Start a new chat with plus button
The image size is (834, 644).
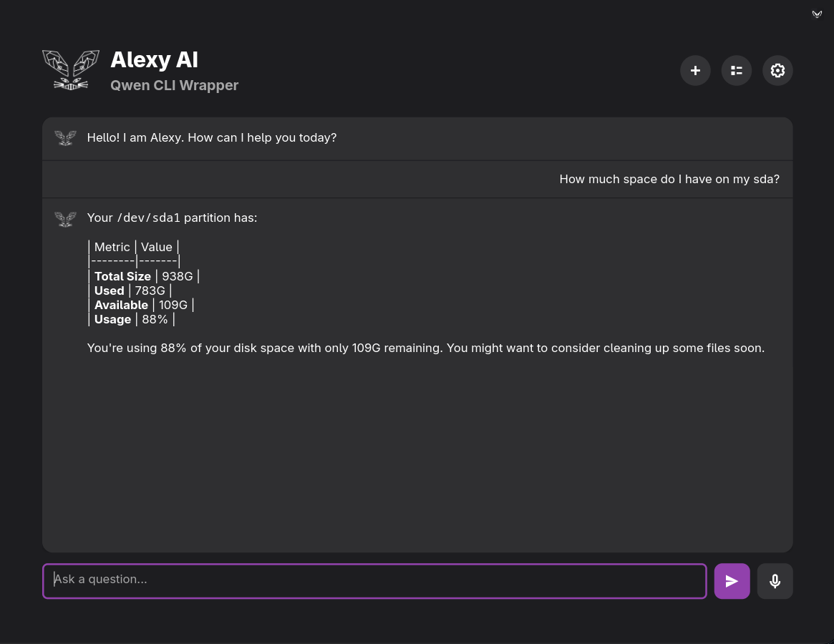(695, 70)
